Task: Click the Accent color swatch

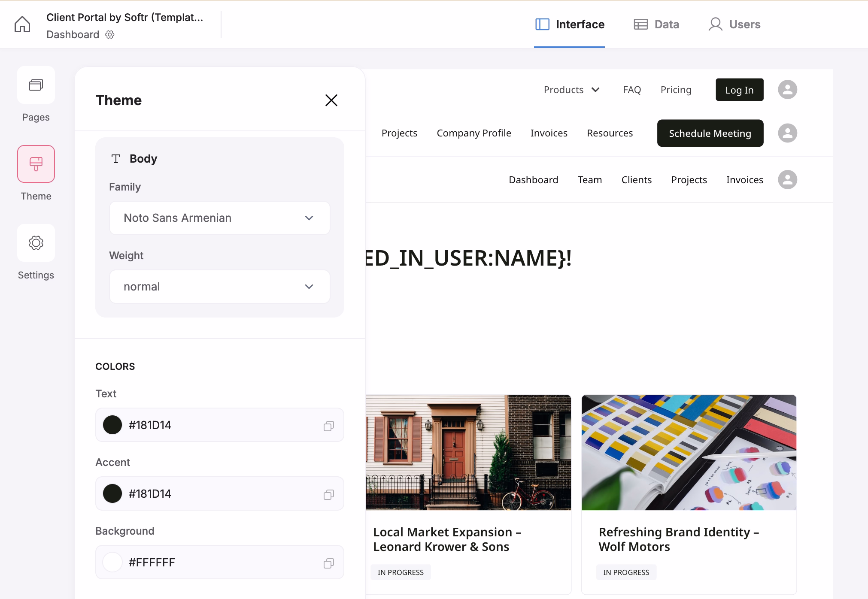Action: point(112,493)
